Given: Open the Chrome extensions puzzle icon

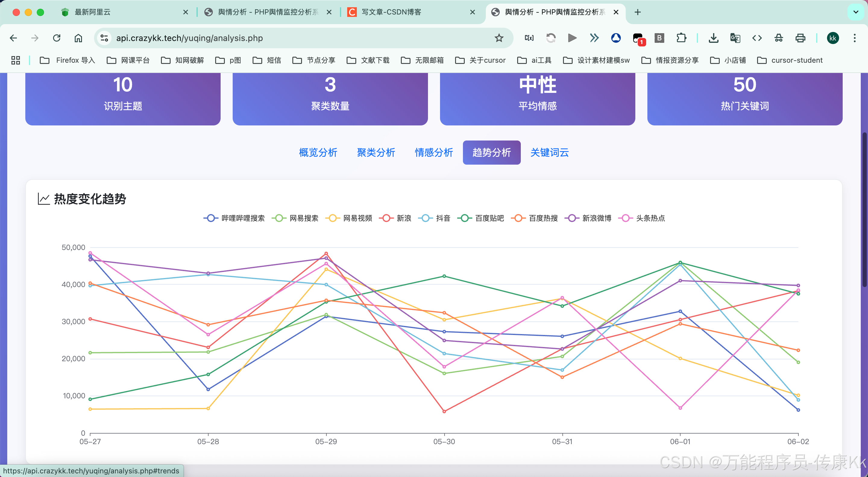Looking at the screenshot, I should (x=681, y=38).
